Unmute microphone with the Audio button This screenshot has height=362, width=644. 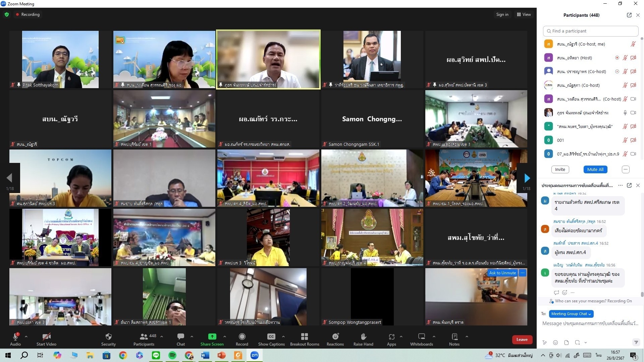tap(15, 337)
